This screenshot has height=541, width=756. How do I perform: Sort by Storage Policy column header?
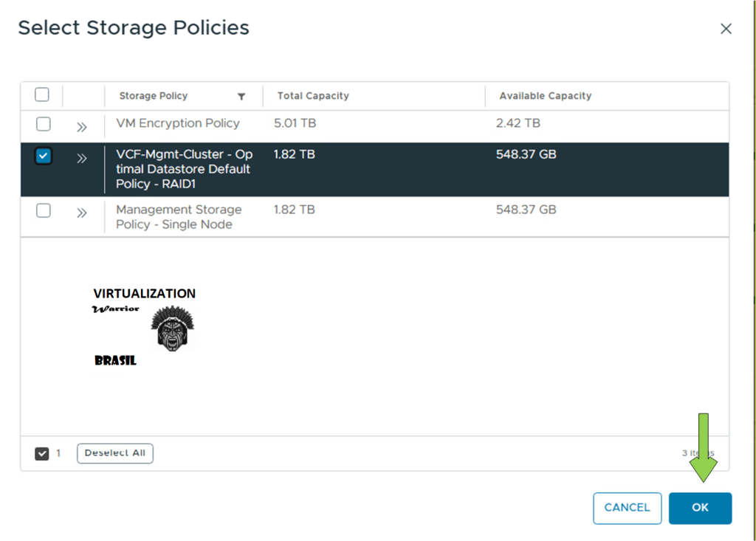pyautogui.click(x=154, y=96)
